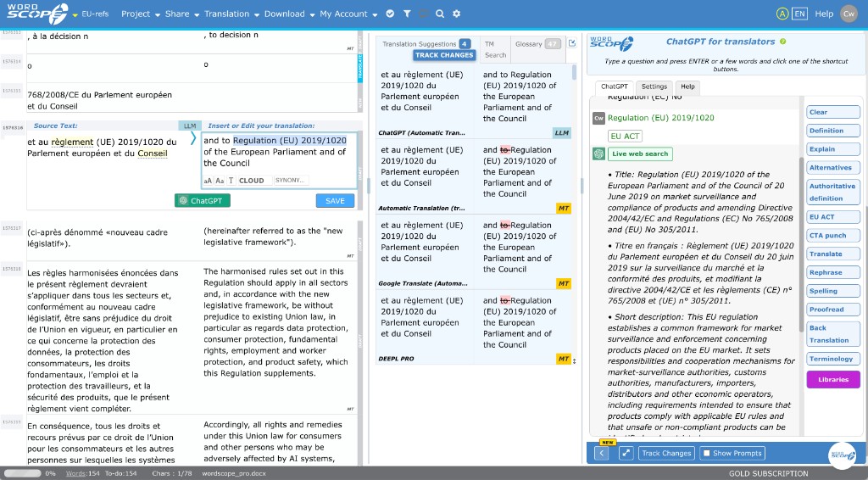The width and height of the screenshot is (868, 480).
Task: Click the checkmark circle icon in header
Action: (390, 14)
